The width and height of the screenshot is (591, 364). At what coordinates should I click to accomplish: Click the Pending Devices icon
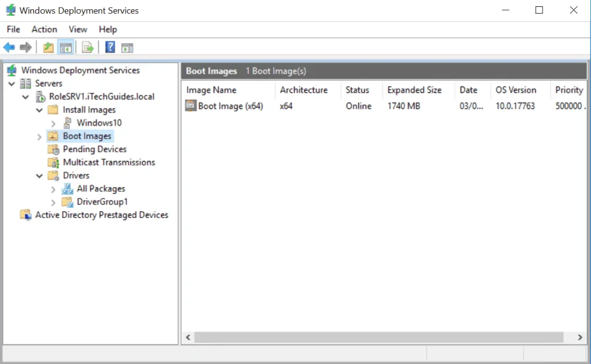coord(54,149)
